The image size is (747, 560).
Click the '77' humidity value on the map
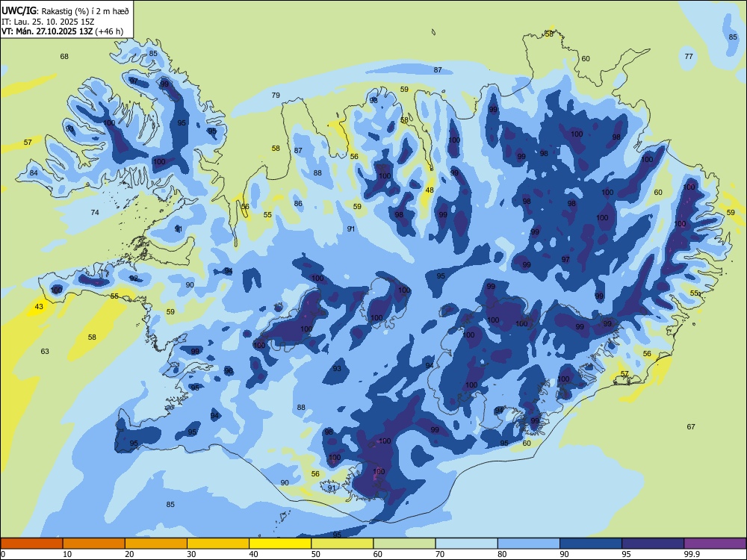point(689,56)
